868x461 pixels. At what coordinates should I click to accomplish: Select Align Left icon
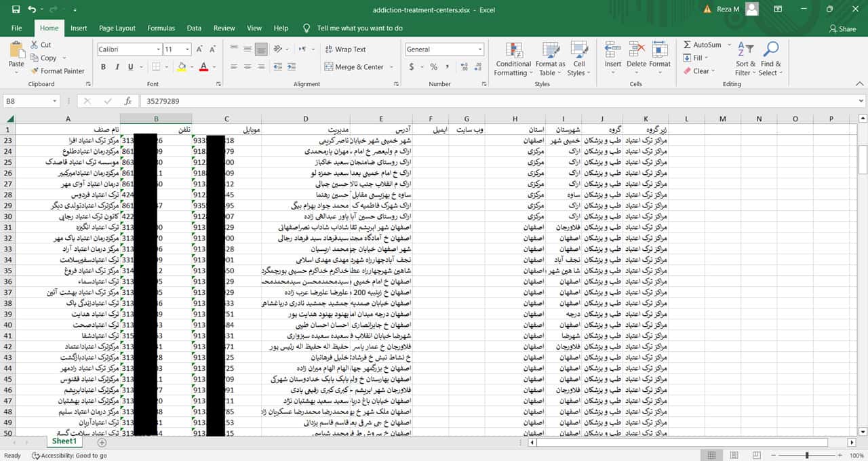233,67
